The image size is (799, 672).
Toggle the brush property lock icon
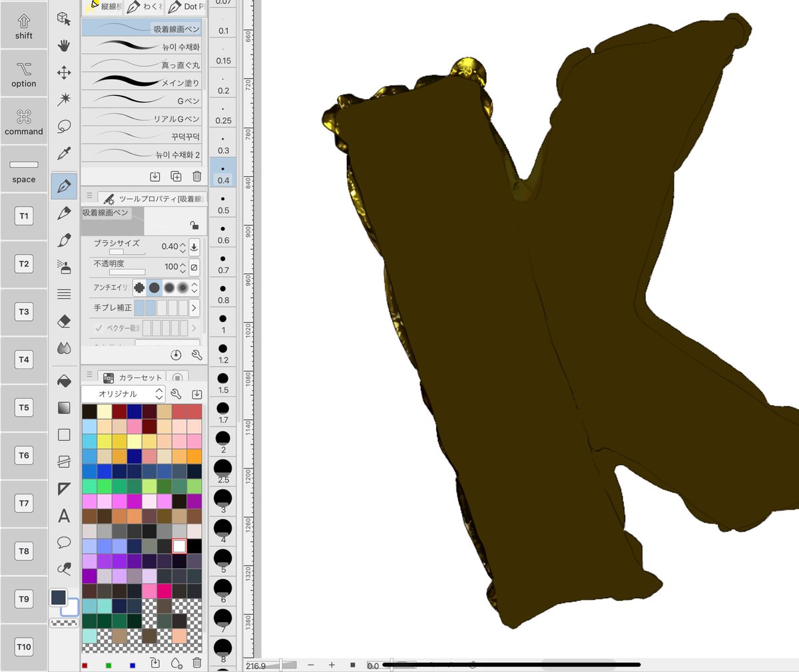pos(194,226)
